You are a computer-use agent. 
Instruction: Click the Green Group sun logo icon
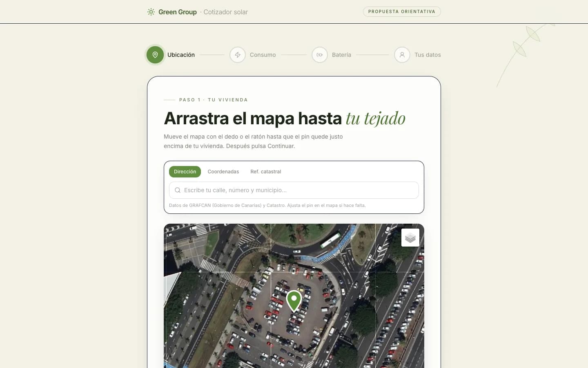pos(151,12)
